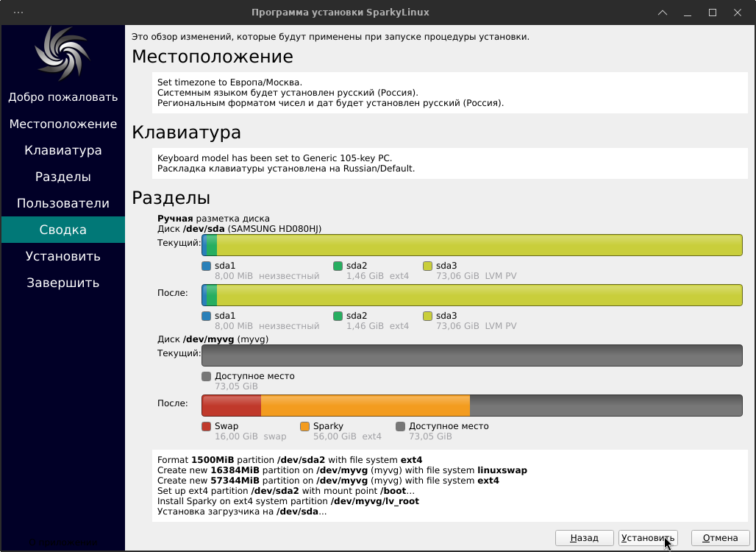Open the window menu with three dots
The height and width of the screenshot is (552, 756).
(x=18, y=13)
